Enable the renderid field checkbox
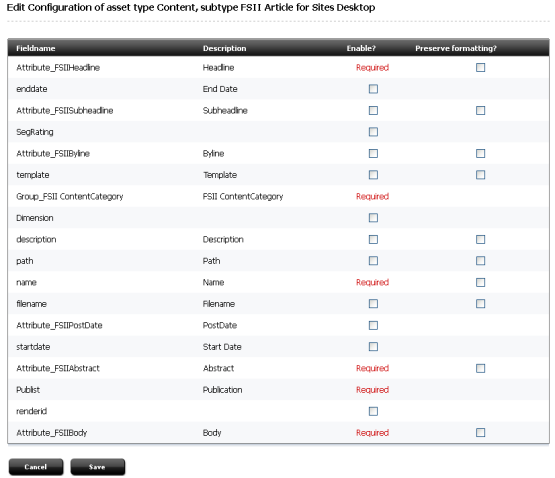The width and height of the screenshot is (555, 478). point(373,411)
